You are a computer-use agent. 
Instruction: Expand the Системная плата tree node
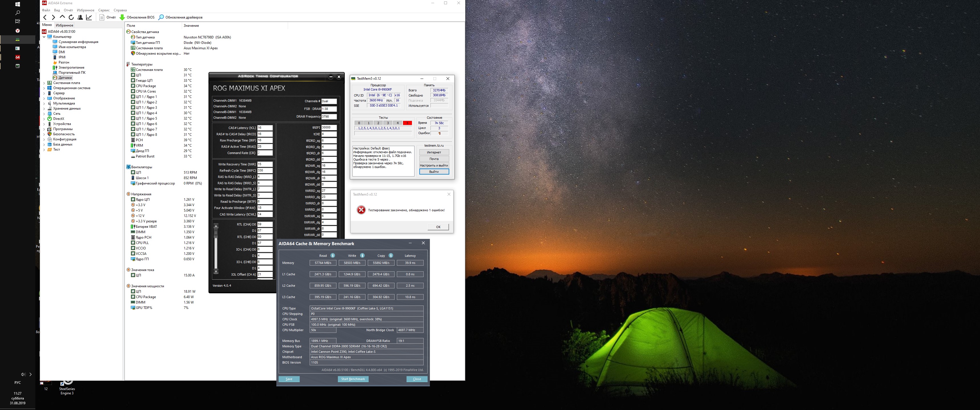point(44,83)
